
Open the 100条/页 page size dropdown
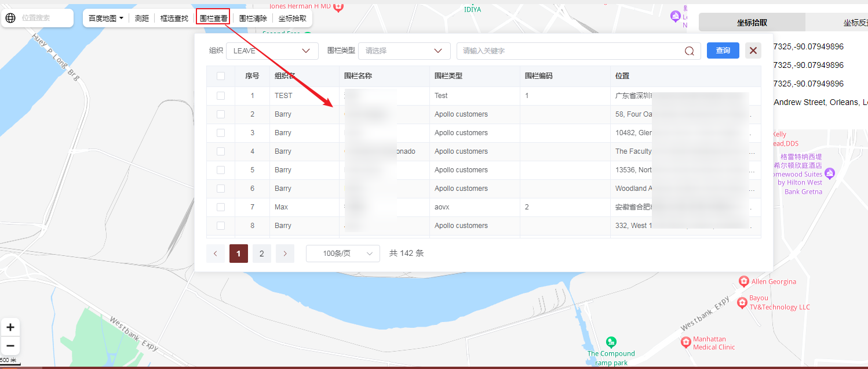[342, 254]
